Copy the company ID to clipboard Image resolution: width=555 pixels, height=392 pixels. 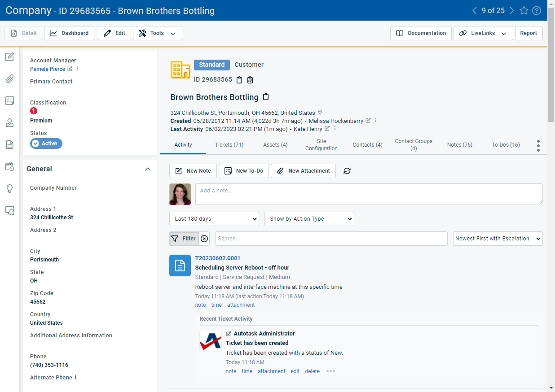(239, 80)
